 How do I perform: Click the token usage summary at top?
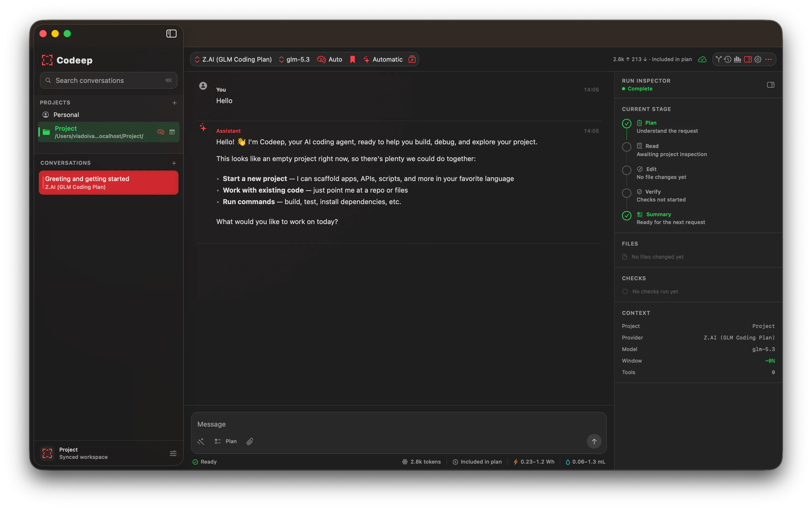tap(652, 60)
